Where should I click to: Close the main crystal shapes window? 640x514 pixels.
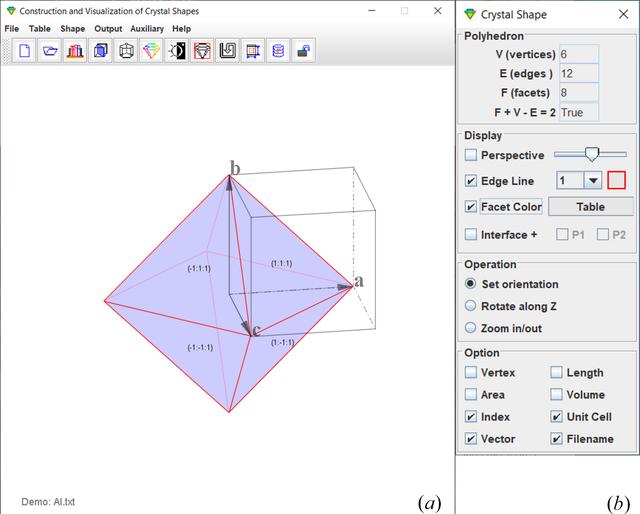(438, 11)
